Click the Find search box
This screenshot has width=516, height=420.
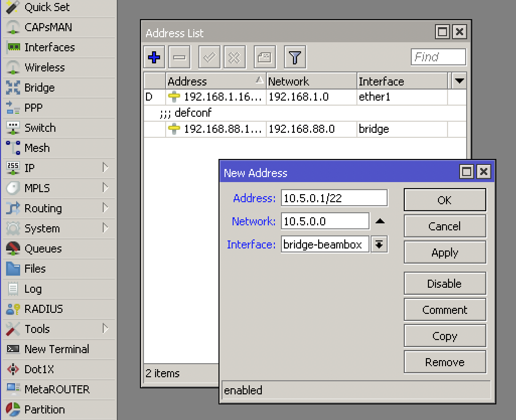tap(437, 57)
